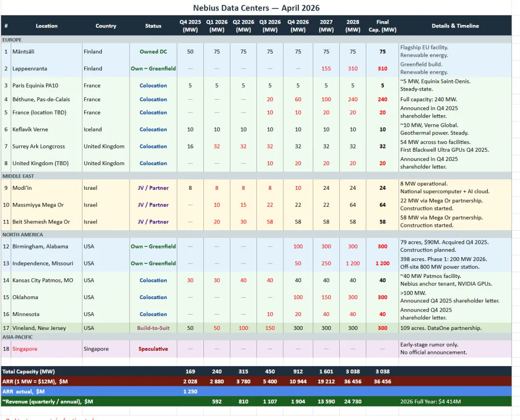Click the 'Full capacity: 240 MW.' detail
This screenshot has width=520, height=420.
tap(428, 99)
